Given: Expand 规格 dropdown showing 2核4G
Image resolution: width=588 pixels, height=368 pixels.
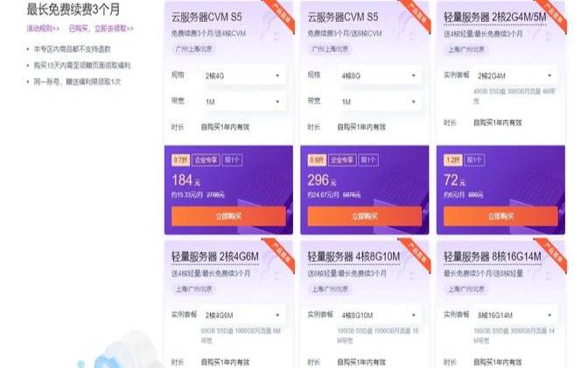Looking at the screenshot, I should pos(244,76).
